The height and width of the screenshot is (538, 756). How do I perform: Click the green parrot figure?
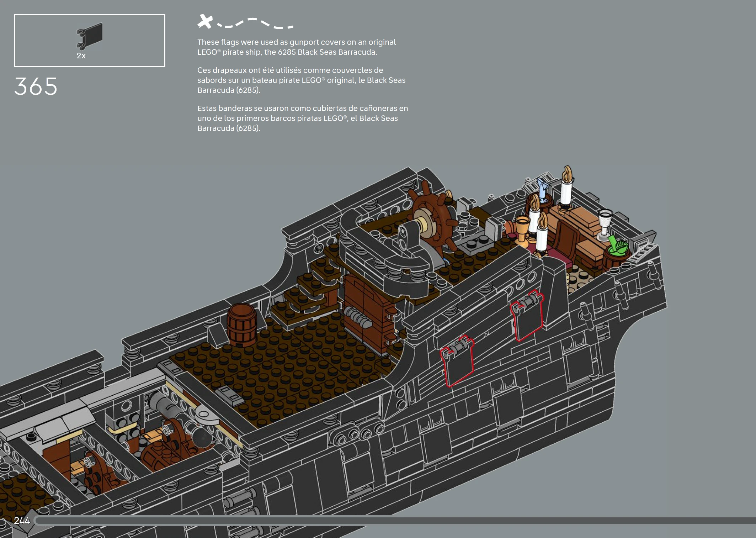pos(618,246)
